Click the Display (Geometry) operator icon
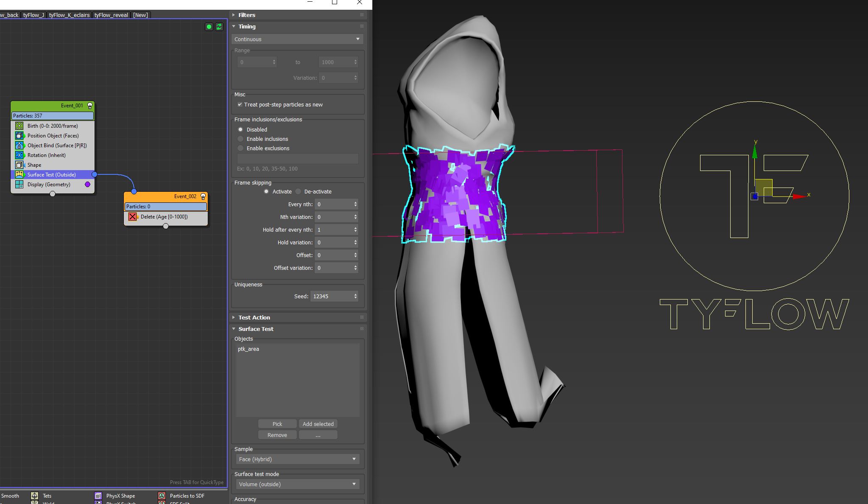This screenshot has height=504, width=868. point(19,185)
